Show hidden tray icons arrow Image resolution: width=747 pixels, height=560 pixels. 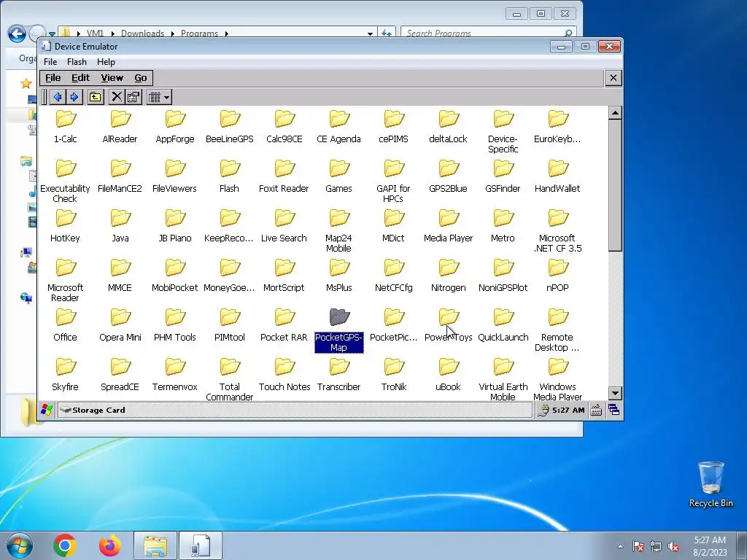[620, 546]
